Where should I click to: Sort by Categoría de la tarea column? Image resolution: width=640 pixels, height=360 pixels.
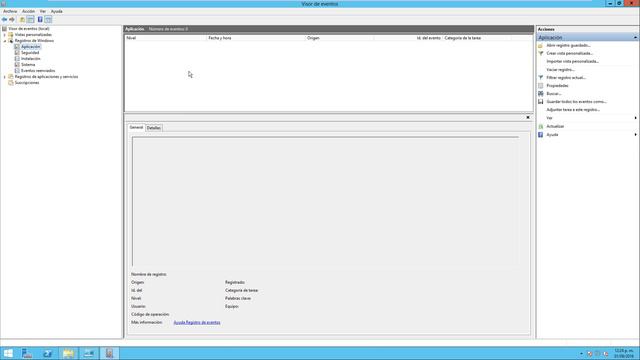click(476, 38)
